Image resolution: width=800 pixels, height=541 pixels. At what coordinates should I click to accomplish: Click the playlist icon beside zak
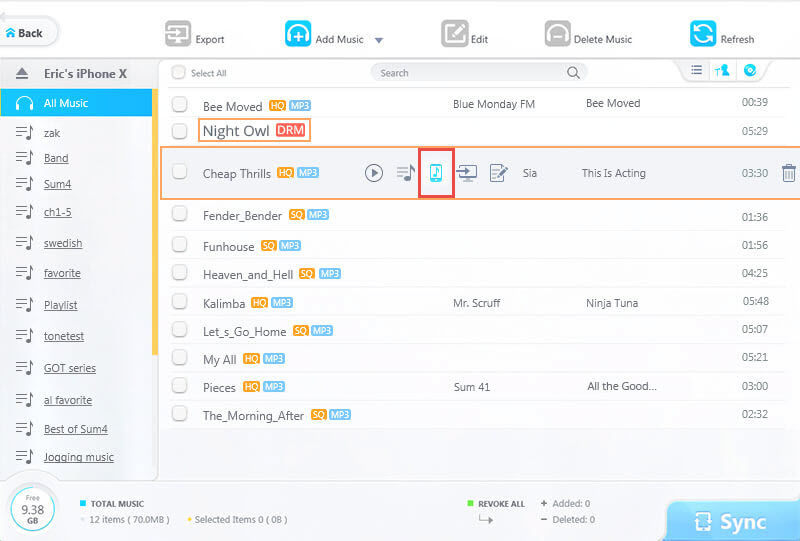pyautogui.click(x=24, y=133)
